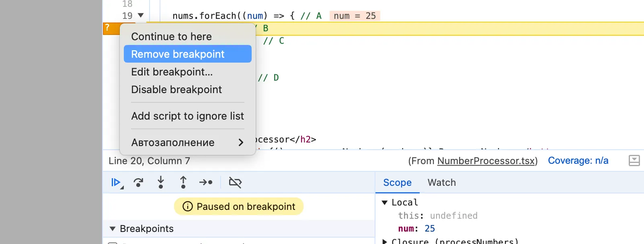Collapse the Breakpoints section

click(113, 229)
